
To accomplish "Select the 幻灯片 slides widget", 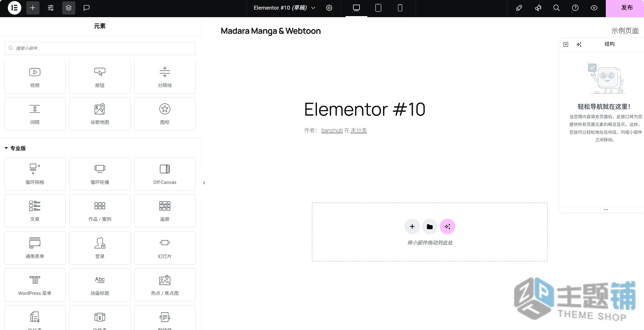I will coord(165,248).
